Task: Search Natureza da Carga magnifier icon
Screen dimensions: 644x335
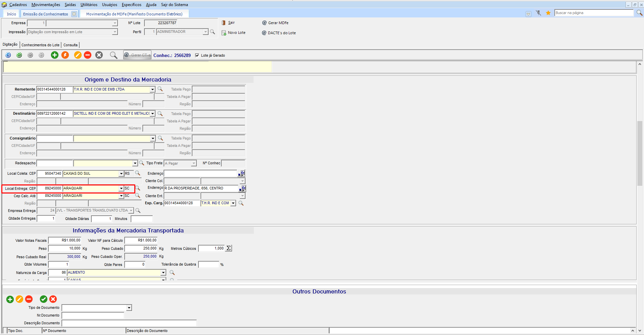Action: 172,272
